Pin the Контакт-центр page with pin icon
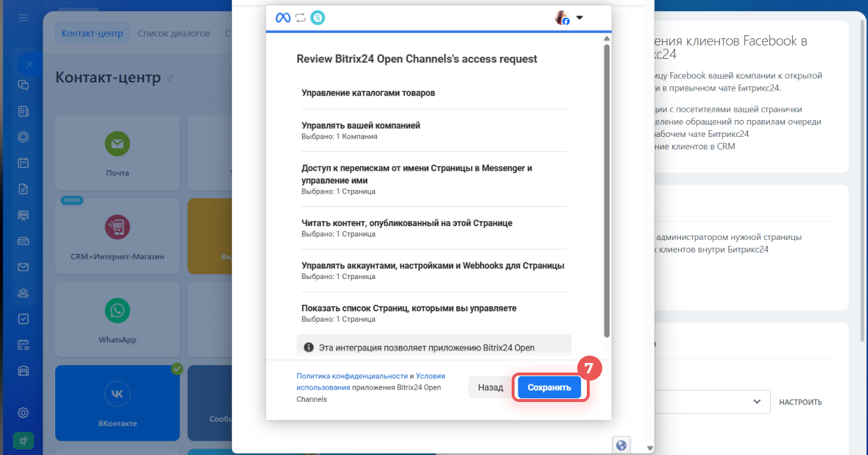The width and height of the screenshot is (868, 455). point(171,79)
